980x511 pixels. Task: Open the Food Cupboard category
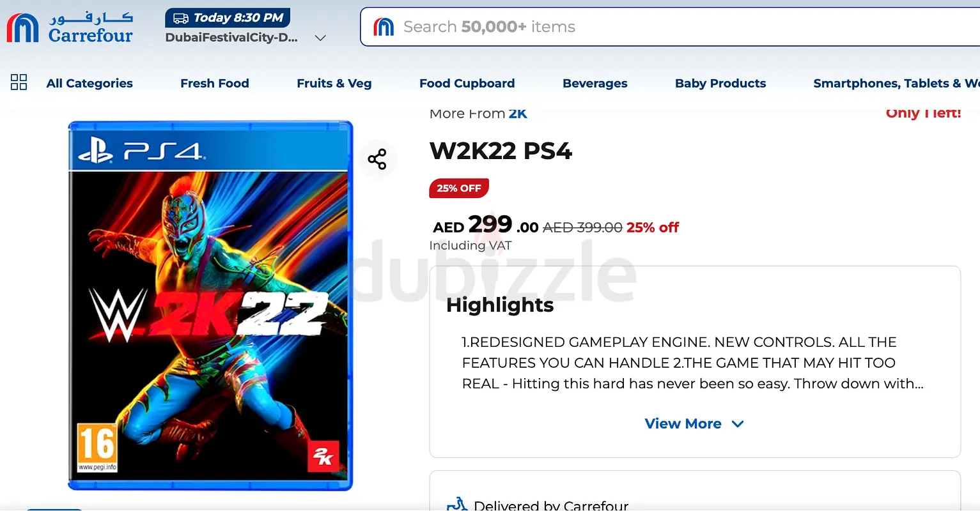(467, 83)
